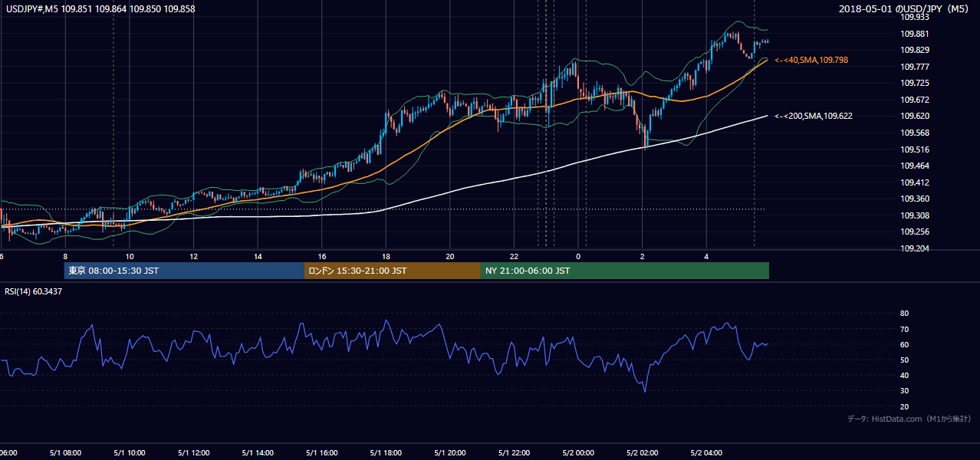
Task: Click price axis label 109.308
Action: [915, 215]
